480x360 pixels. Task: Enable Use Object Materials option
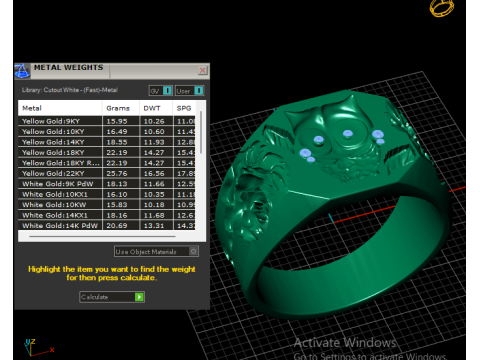tap(156, 251)
